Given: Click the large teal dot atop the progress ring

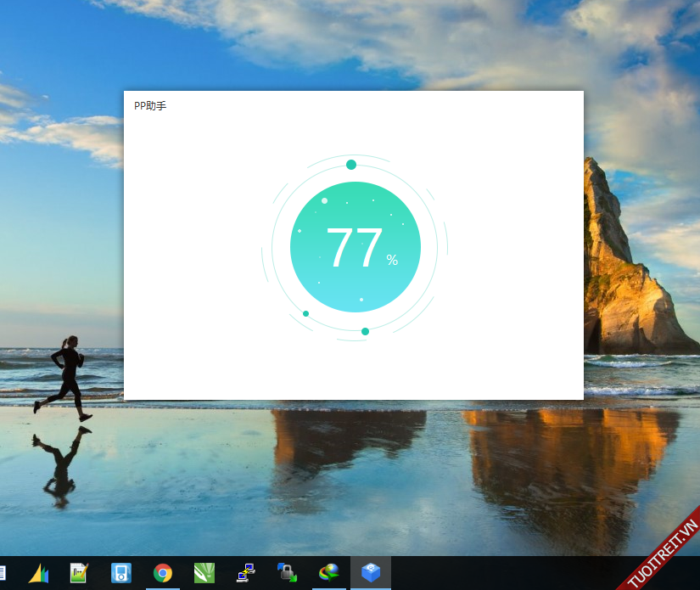Looking at the screenshot, I should tap(351, 164).
